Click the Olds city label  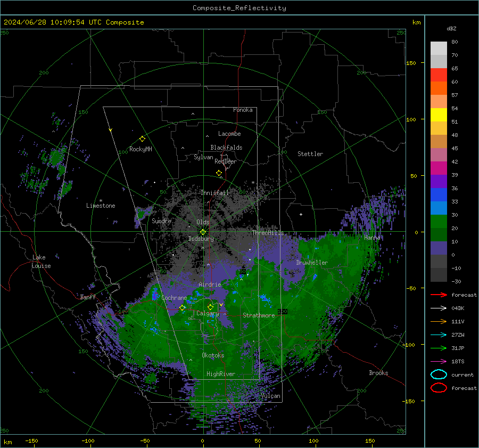coord(203,222)
